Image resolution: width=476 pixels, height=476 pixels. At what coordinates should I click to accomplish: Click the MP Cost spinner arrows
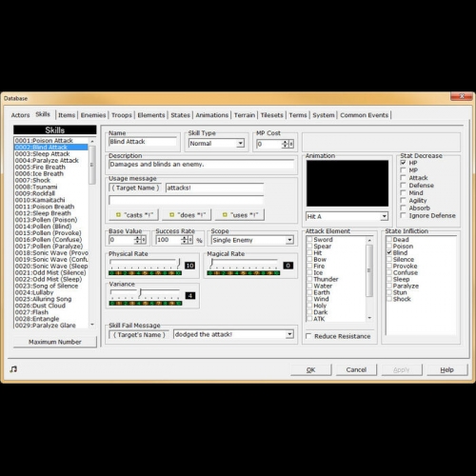tap(285, 144)
